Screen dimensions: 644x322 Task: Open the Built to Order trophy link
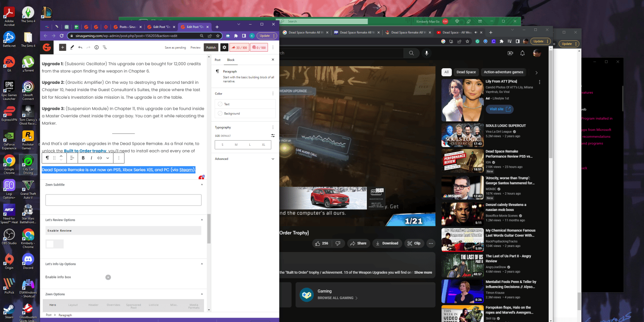pos(85,151)
